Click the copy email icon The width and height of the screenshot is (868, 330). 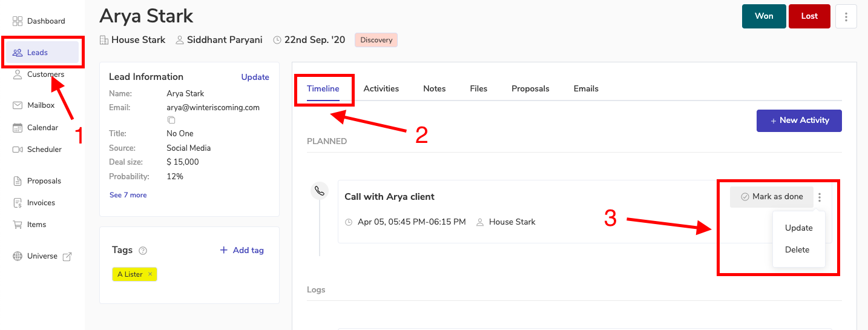[x=171, y=120]
